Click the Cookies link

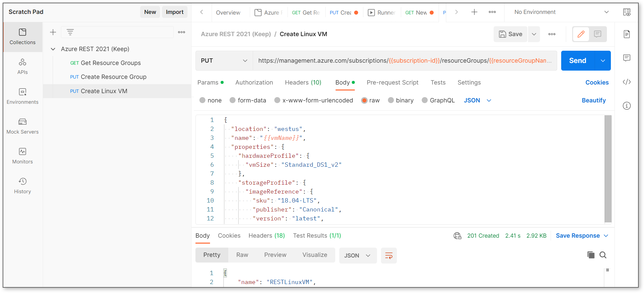coord(597,83)
